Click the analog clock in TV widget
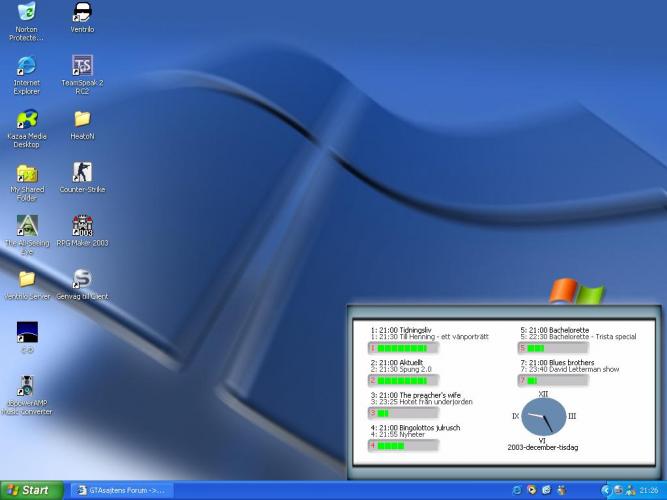 click(x=543, y=416)
